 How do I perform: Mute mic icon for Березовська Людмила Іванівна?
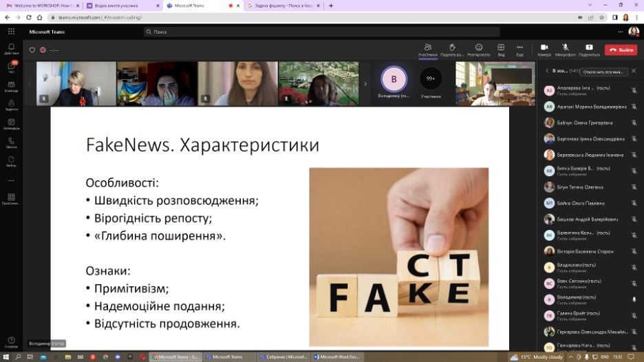click(x=634, y=155)
